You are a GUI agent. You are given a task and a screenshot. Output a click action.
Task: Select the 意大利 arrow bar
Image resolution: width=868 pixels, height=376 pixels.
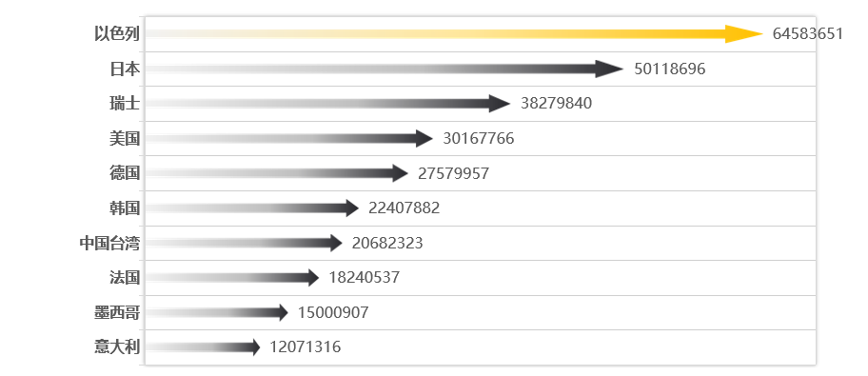click(203, 347)
